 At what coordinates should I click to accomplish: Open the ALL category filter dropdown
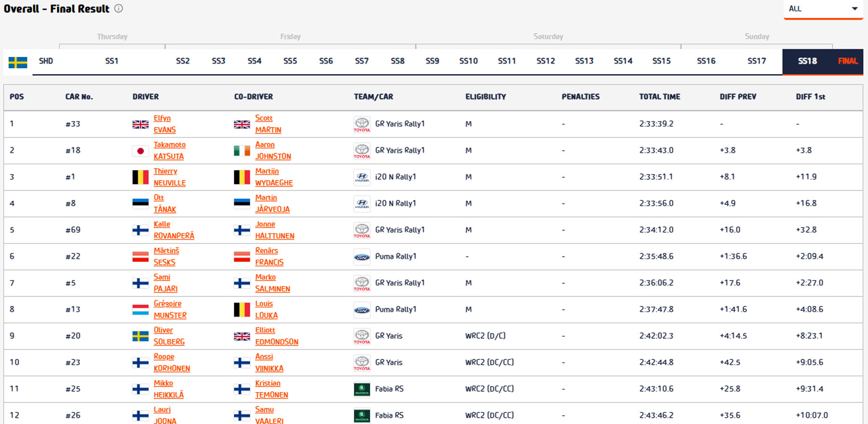(823, 9)
